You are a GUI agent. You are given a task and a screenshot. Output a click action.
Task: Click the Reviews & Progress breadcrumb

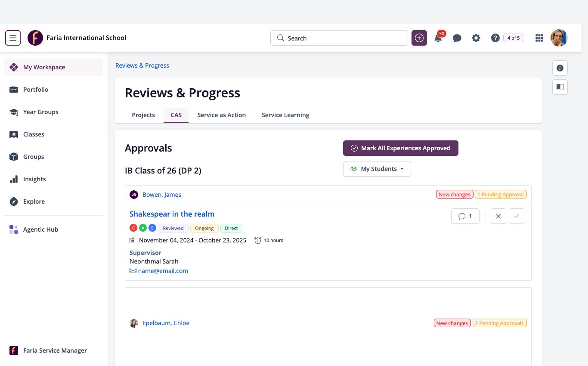pos(142,65)
